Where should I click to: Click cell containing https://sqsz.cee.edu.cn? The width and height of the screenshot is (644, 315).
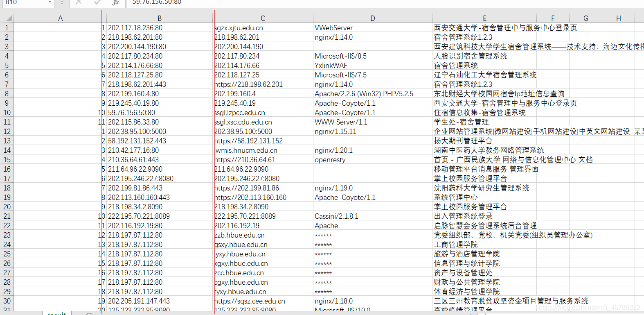pyautogui.click(x=263, y=301)
